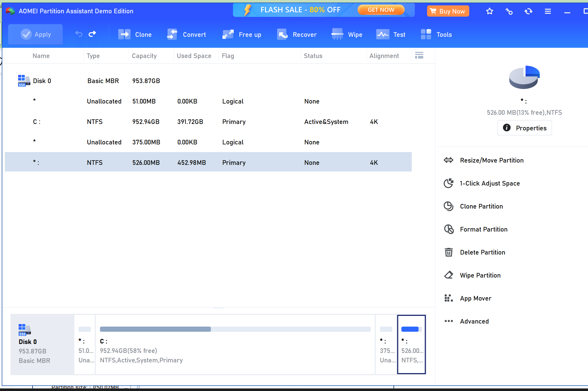Click GET NOW on flash sale banner
The image size is (588, 391).
pyautogui.click(x=381, y=10)
